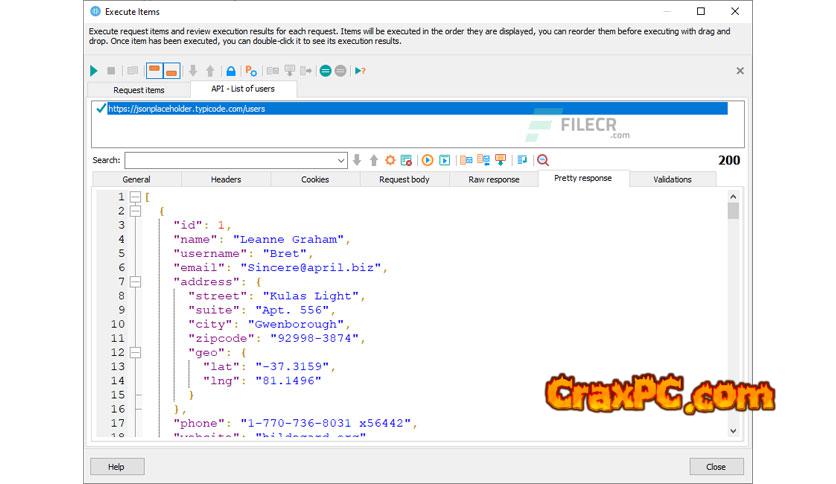Click the Close button
This screenshot has width=836, height=484.
point(716,467)
